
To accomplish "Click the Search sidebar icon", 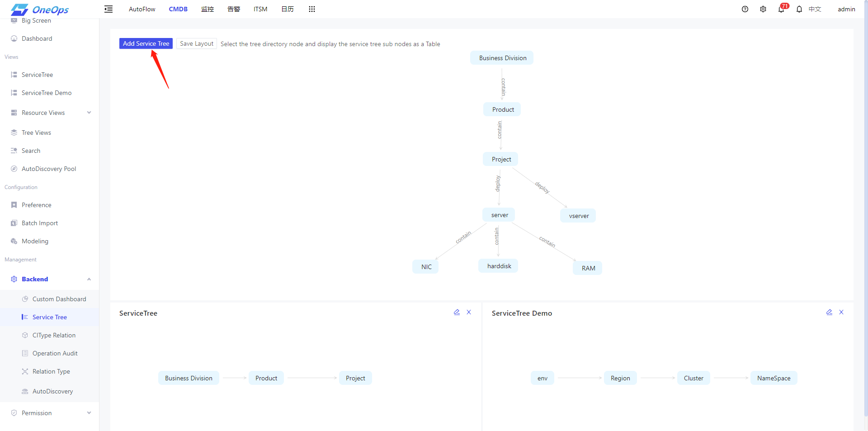I will tap(14, 151).
